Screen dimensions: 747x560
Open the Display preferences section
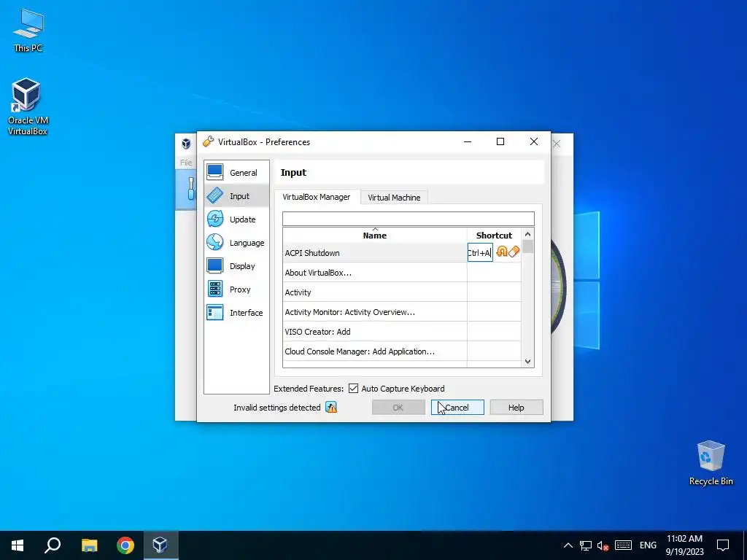[237, 265]
